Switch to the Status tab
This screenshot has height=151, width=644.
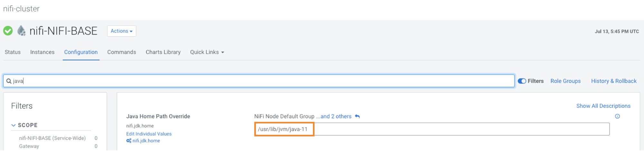[x=13, y=52]
